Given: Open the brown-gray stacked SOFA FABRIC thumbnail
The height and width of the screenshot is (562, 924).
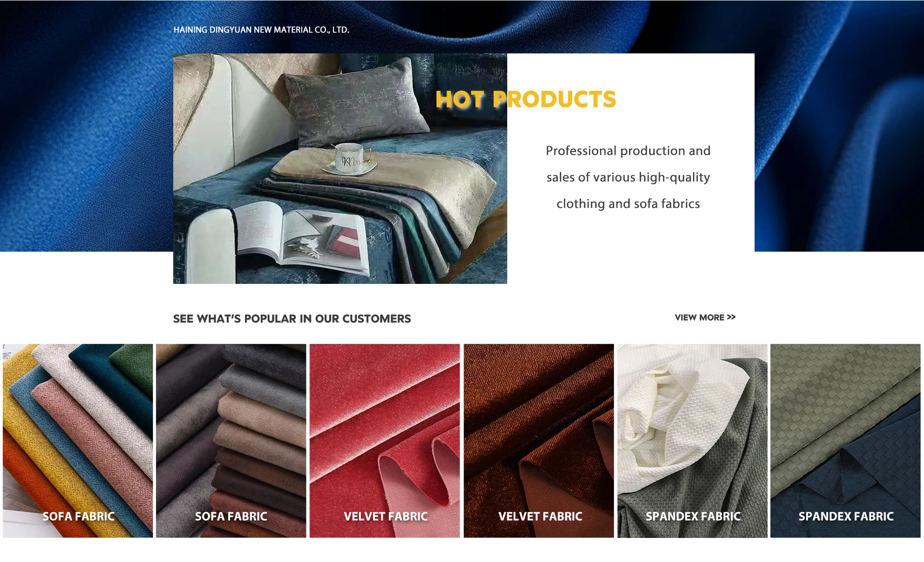Looking at the screenshot, I should coord(231,441).
